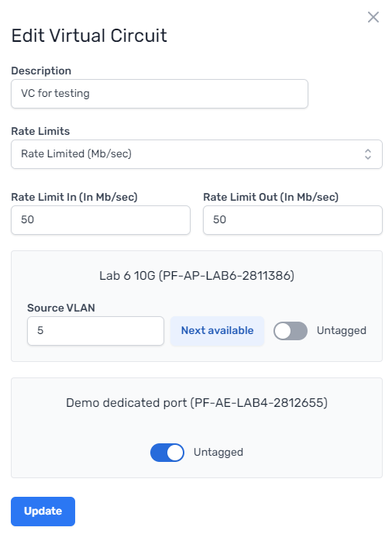Click Untagged label beside Lab 6 switch
The width and height of the screenshot is (392, 534).
coord(342,331)
